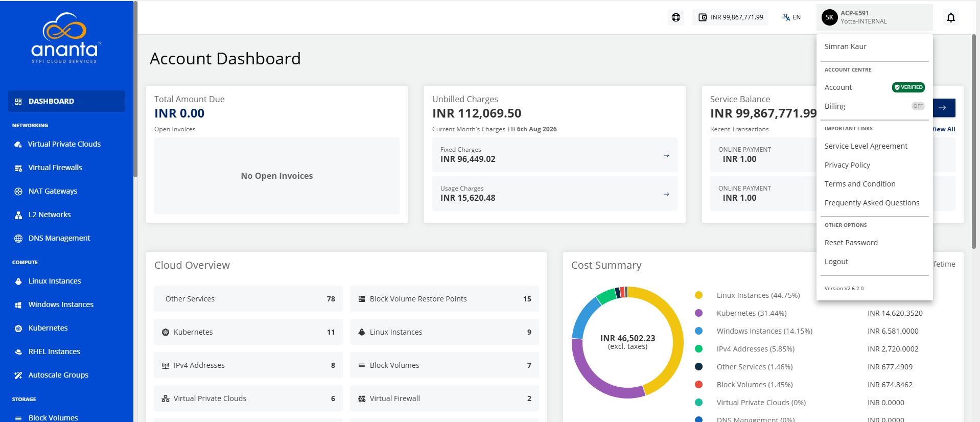
Task: Click the wallet balance INR 99,867,771.99 in header
Action: coord(731,17)
